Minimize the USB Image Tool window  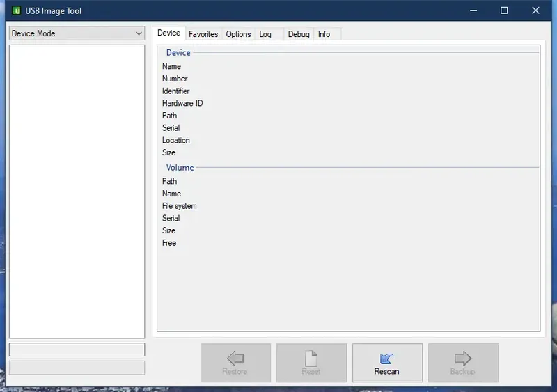point(473,10)
